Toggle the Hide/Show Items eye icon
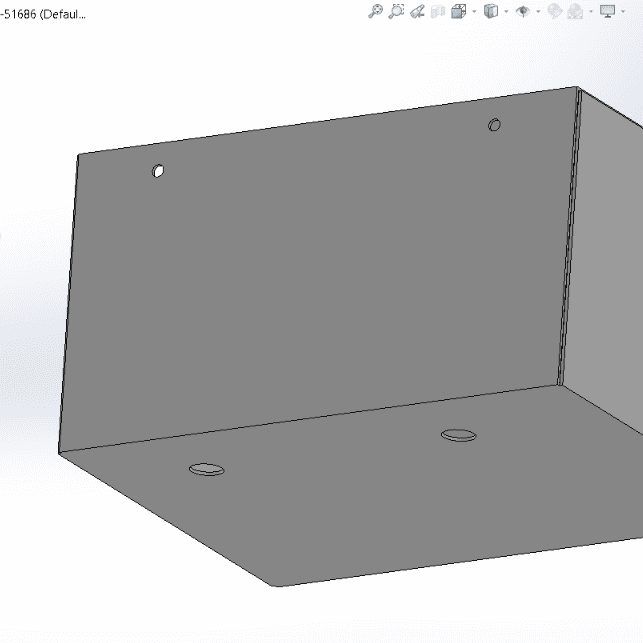 (522, 11)
